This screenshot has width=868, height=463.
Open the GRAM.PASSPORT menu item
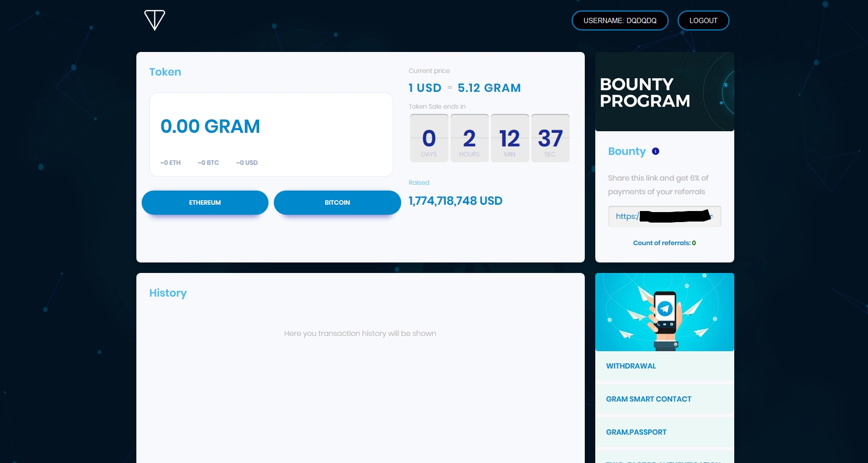coord(665,432)
